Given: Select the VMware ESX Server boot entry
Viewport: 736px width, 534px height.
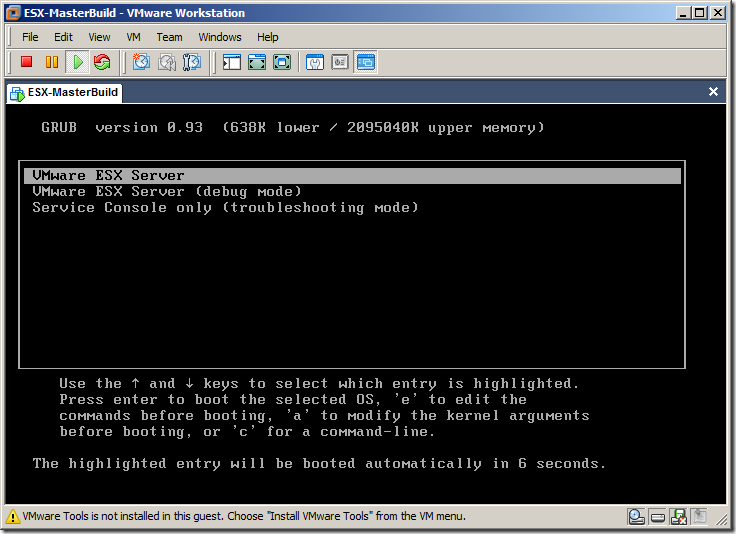Looking at the screenshot, I should point(352,175).
